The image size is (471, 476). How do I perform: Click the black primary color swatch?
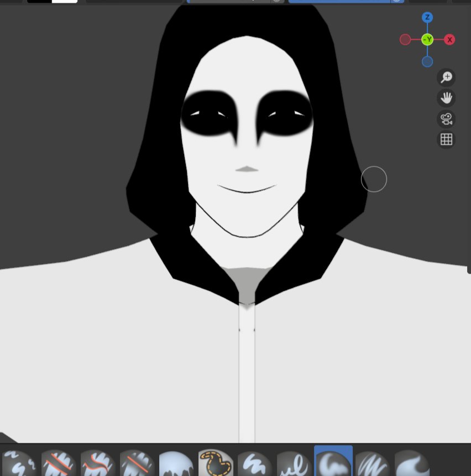39,1
